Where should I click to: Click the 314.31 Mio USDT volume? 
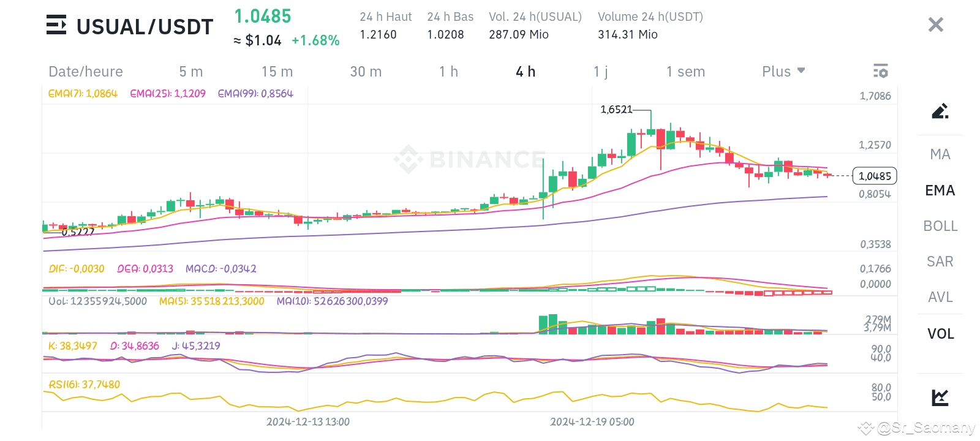[628, 34]
